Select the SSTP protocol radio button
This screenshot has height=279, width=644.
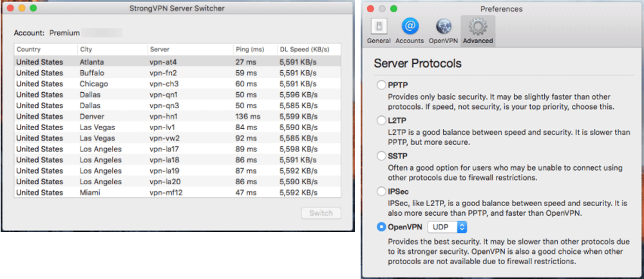[381, 156]
